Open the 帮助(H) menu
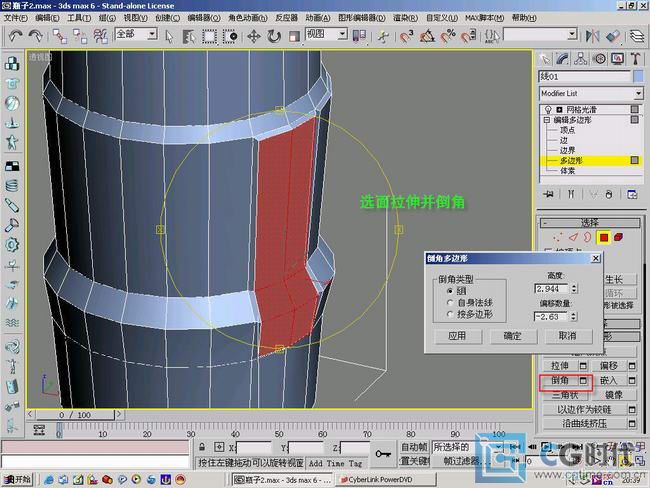The height and width of the screenshot is (488, 650). 524,18
